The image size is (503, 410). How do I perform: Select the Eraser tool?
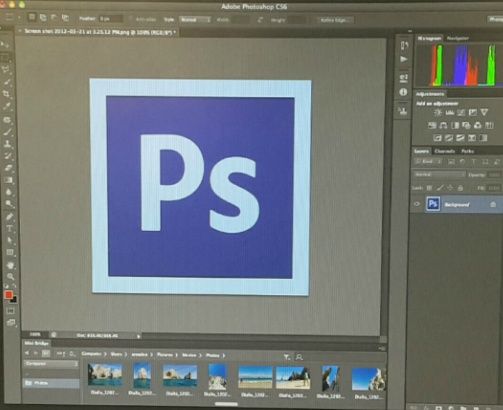8,168
